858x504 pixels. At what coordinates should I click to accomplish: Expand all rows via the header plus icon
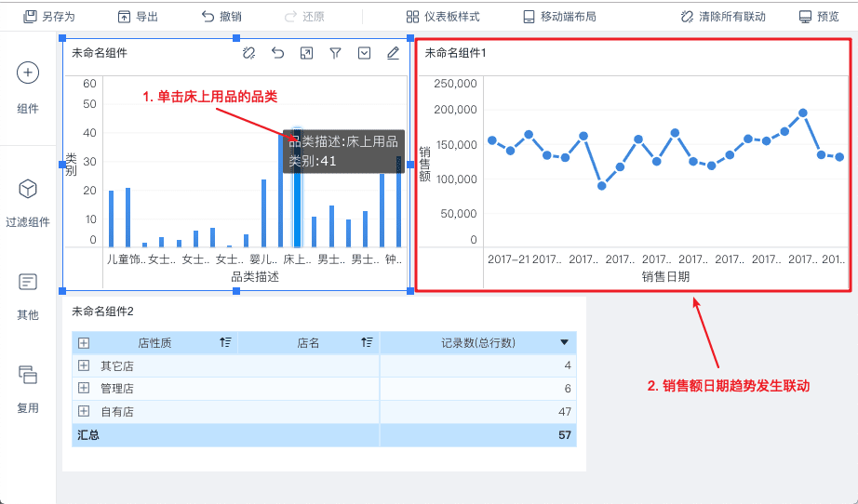(84, 343)
